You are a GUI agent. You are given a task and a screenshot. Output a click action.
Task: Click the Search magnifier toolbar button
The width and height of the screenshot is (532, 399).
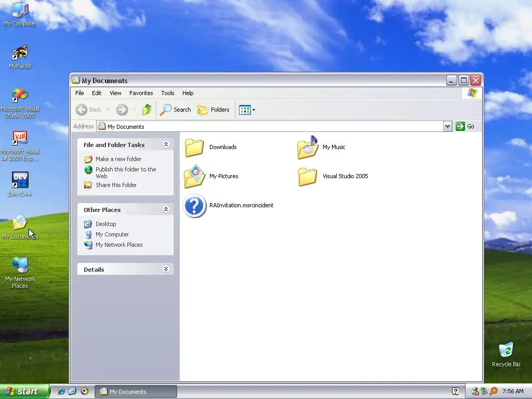click(176, 110)
